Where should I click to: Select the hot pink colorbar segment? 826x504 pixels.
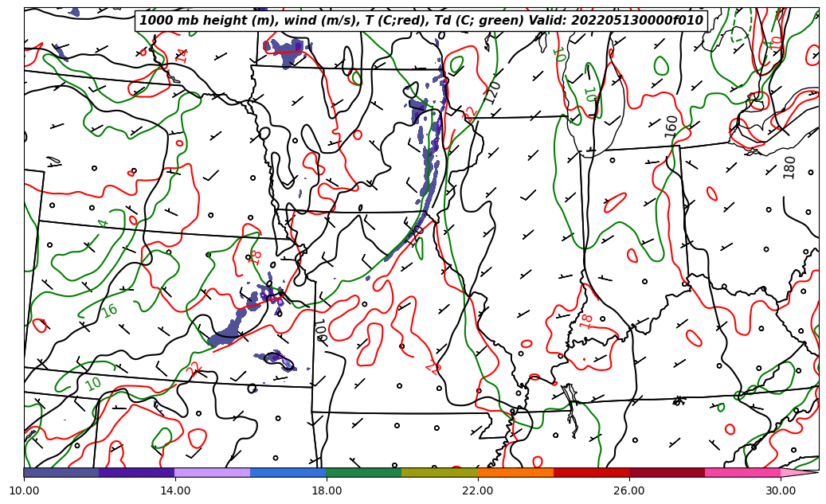[x=742, y=472]
